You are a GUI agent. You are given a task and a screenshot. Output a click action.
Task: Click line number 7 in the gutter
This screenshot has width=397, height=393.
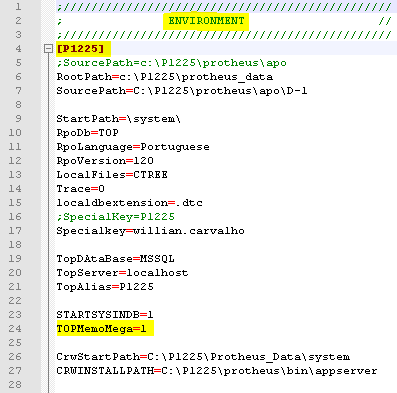tap(18, 91)
